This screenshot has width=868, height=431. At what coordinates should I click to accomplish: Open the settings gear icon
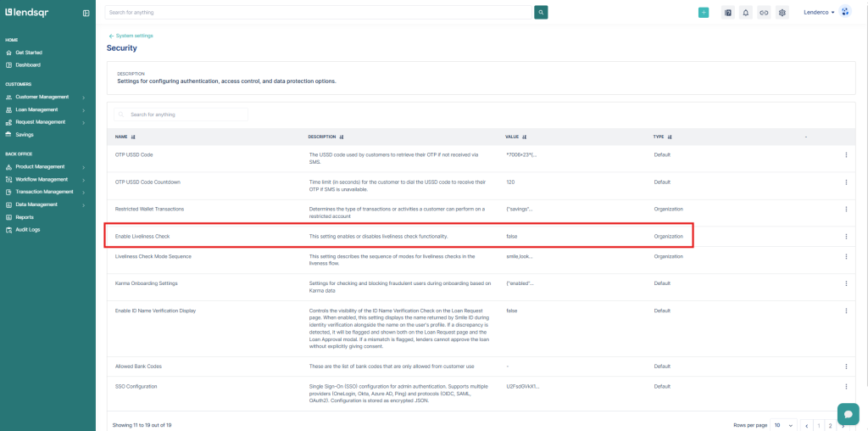[x=782, y=13]
